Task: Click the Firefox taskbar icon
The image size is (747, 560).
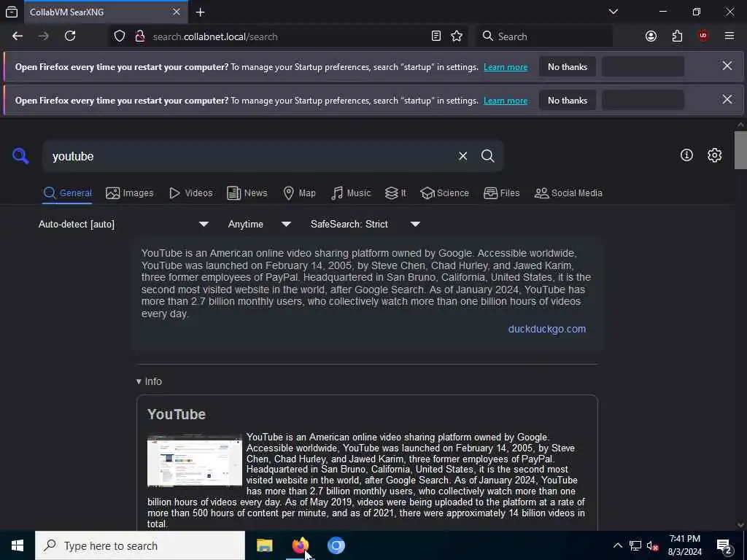Action: 300,545
